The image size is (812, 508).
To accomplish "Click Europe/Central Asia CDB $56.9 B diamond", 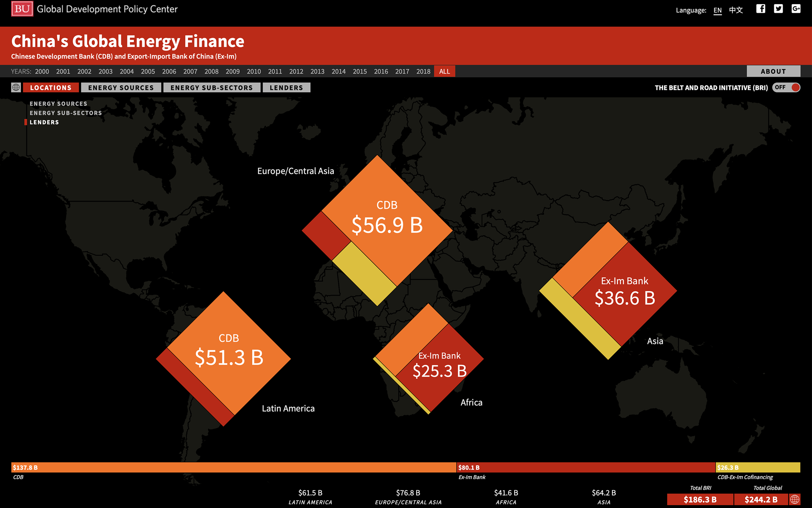I will point(387,220).
